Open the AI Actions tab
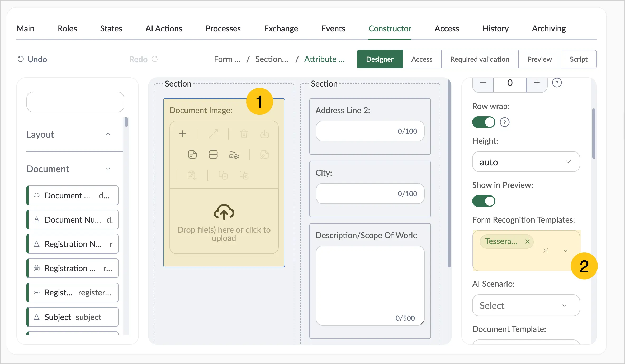625x364 pixels. [164, 28]
